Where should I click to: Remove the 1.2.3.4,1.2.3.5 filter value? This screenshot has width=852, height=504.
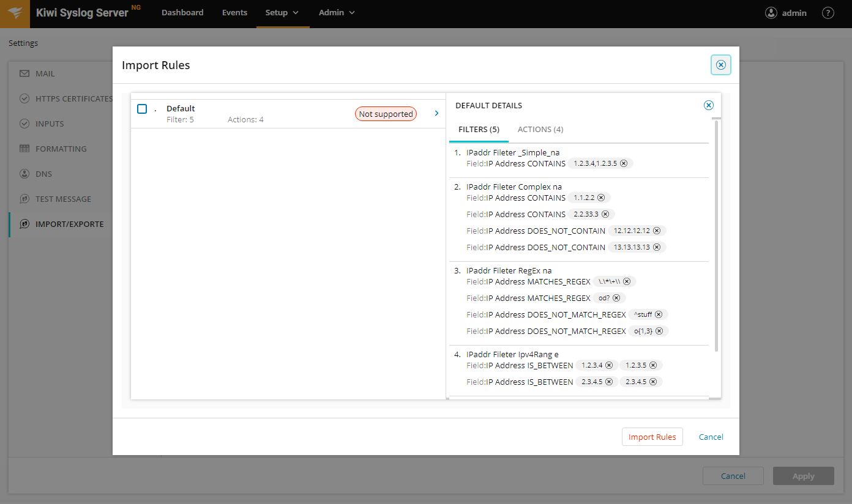624,163
